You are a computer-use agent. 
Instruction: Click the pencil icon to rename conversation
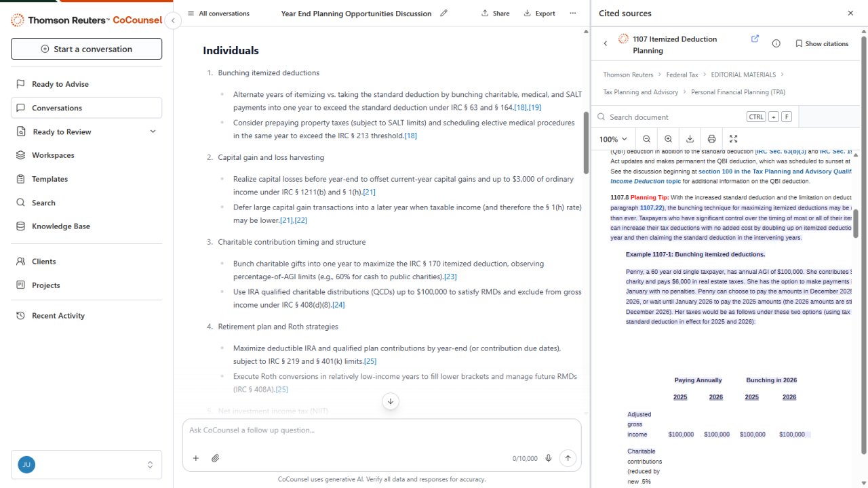tap(443, 13)
